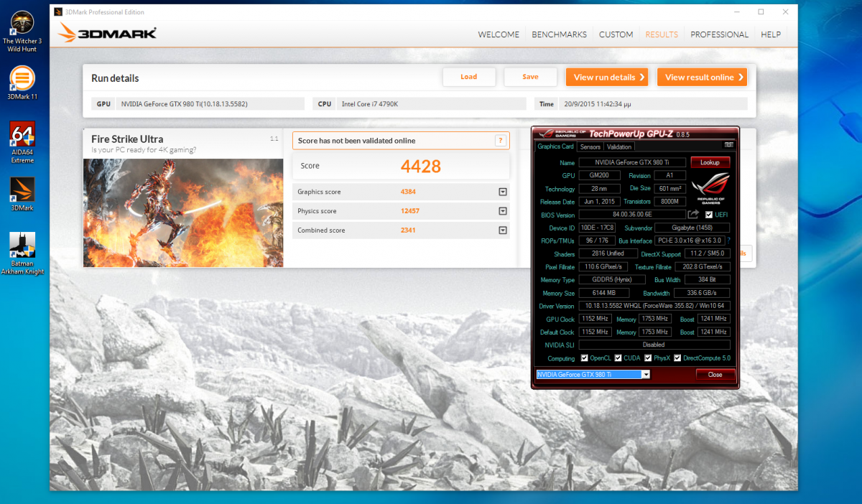
Task: Click the validation help question mark icon
Action: point(500,141)
